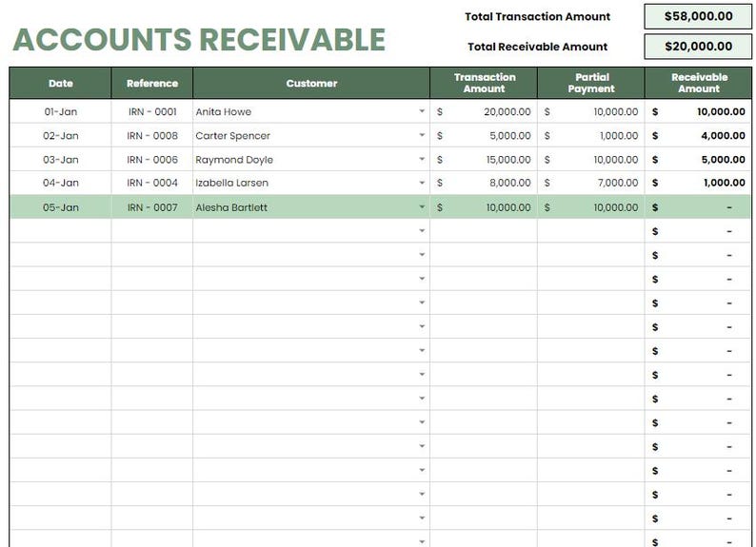Click the Partial Payment column header
Image resolution: width=756 pixels, height=547 pixels.
point(591,84)
